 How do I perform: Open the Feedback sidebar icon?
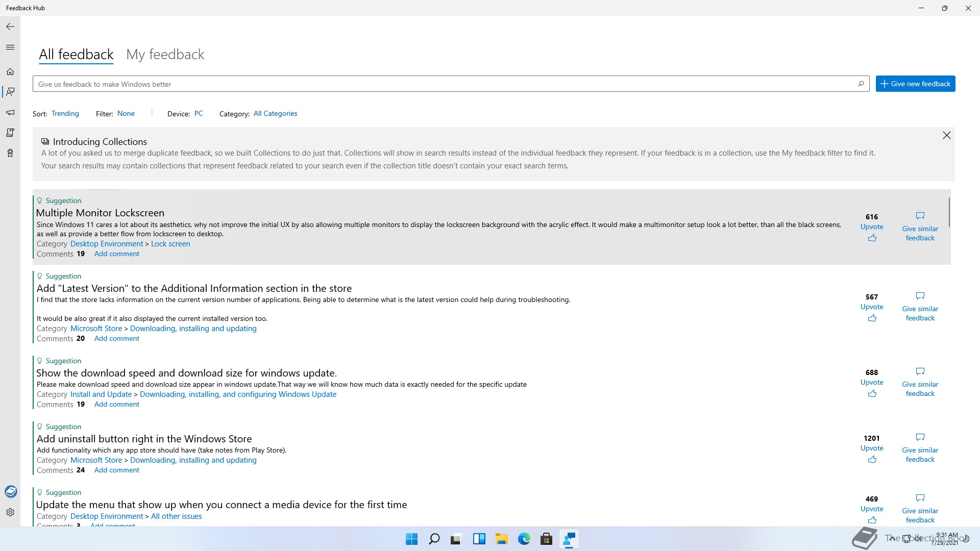click(x=10, y=92)
